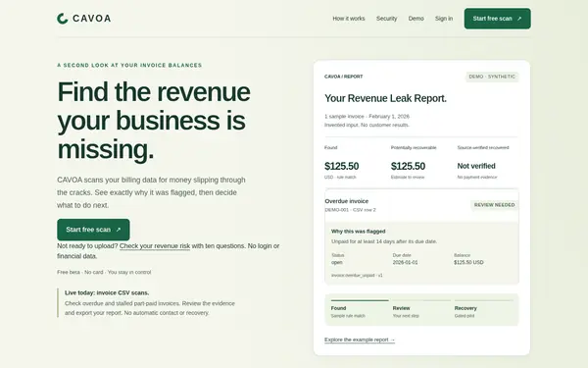Viewport: 588px width, 368px height.
Task: Select Sign in in the header
Action: [444, 19]
